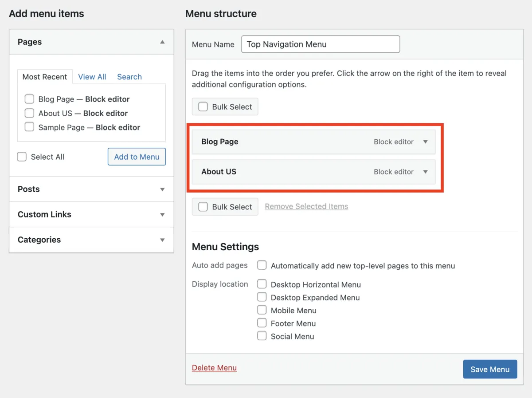Tick the Select All checkbox
The height and width of the screenshot is (398, 532).
click(x=22, y=157)
